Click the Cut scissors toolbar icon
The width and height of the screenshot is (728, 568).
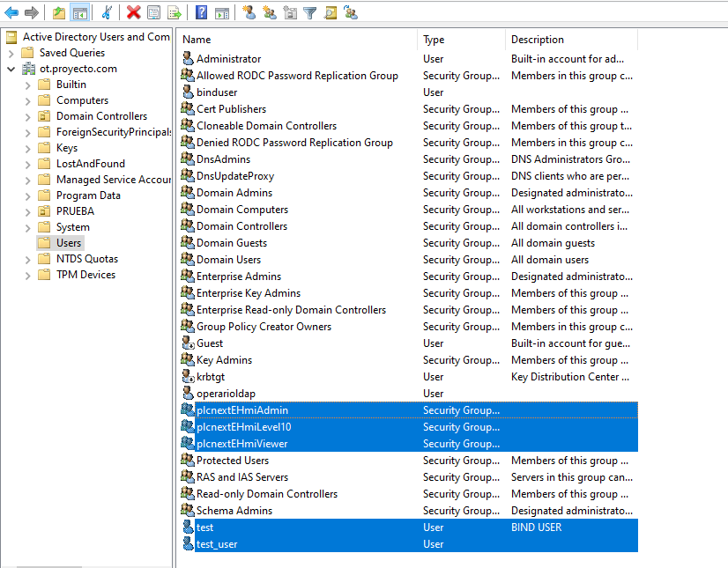pos(107,12)
